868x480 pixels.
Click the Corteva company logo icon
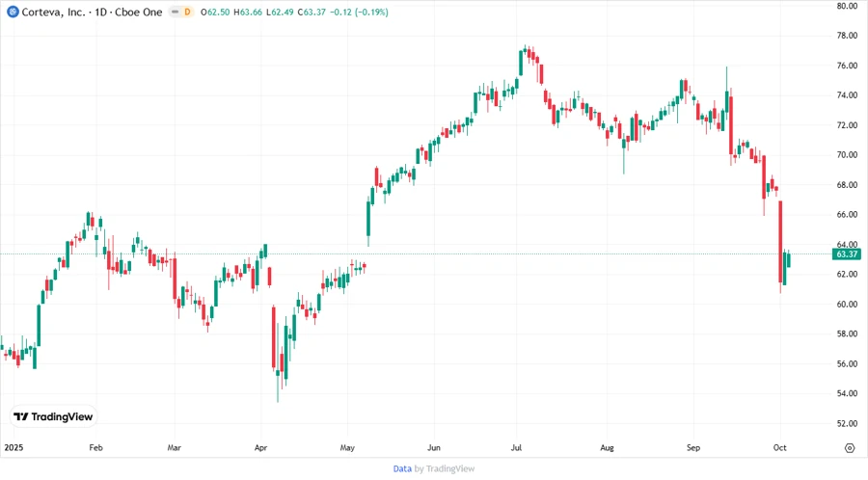(x=13, y=12)
